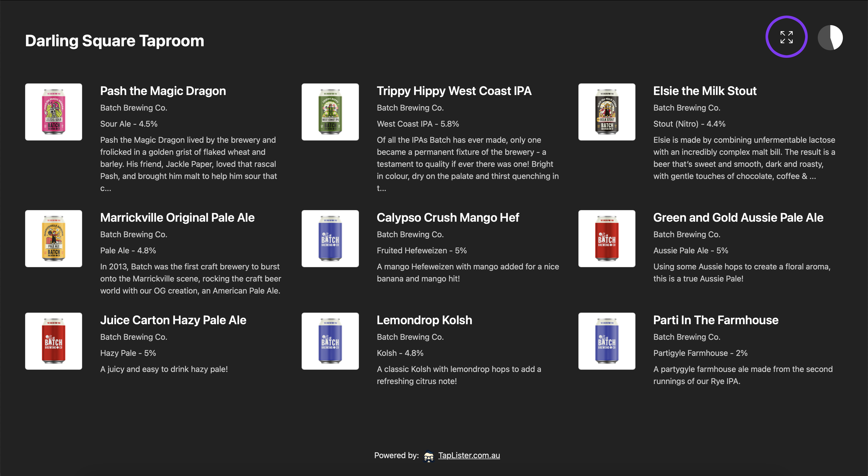868x476 pixels.
Task: Select the Trippy Hippy West Coast IPA title
Action: click(x=454, y=91)
